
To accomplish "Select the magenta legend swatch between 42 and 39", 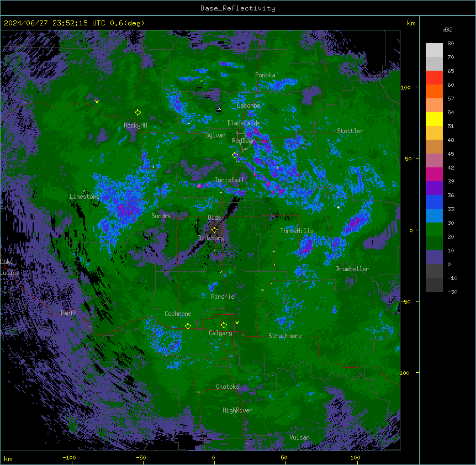I will [x=434, y=174].
